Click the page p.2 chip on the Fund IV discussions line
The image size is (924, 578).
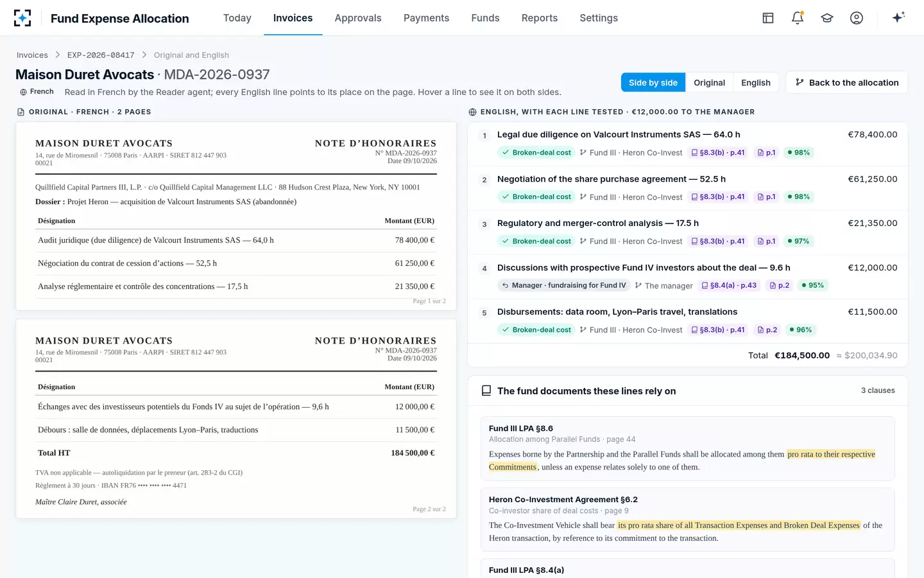780,285
